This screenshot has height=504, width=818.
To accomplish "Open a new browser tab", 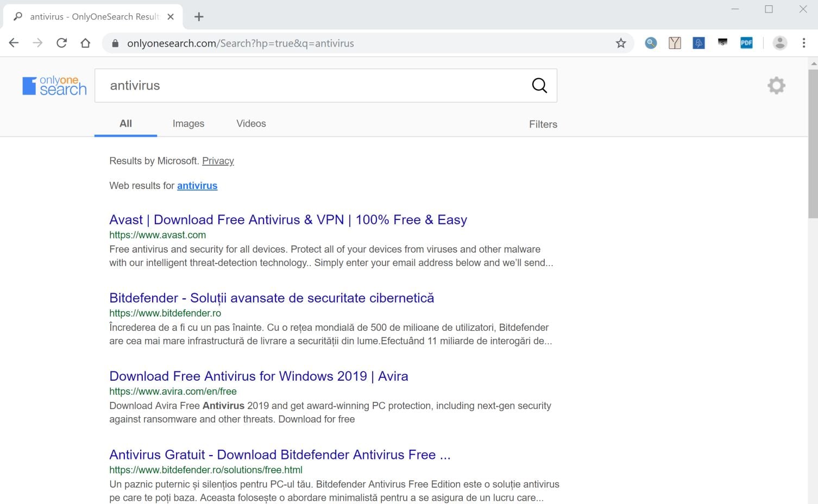I will (199, 17).
